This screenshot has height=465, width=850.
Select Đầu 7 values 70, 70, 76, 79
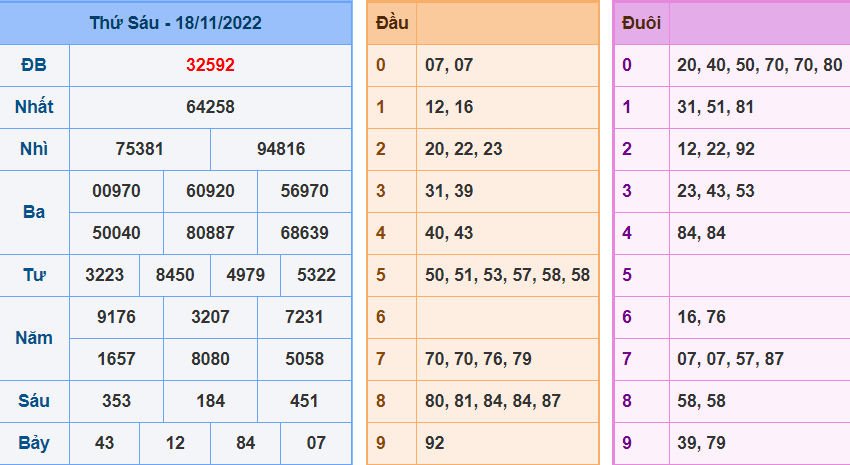(478, 359)
